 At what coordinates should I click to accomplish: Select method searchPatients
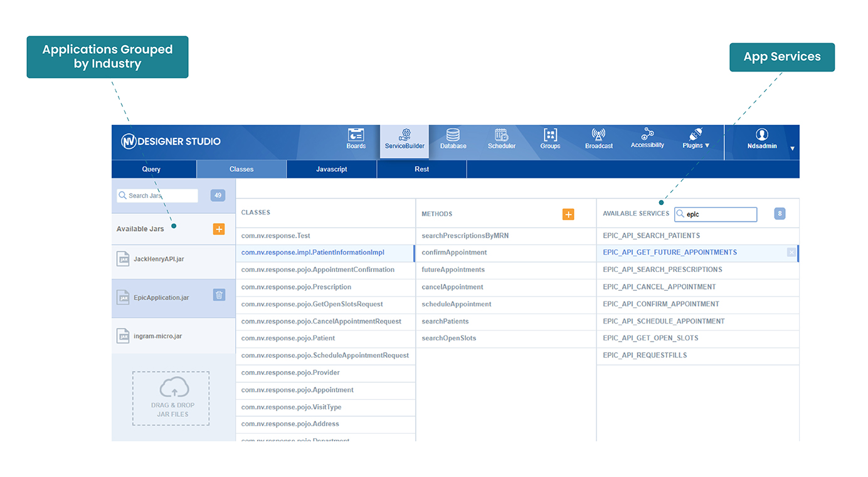(506, 321)
